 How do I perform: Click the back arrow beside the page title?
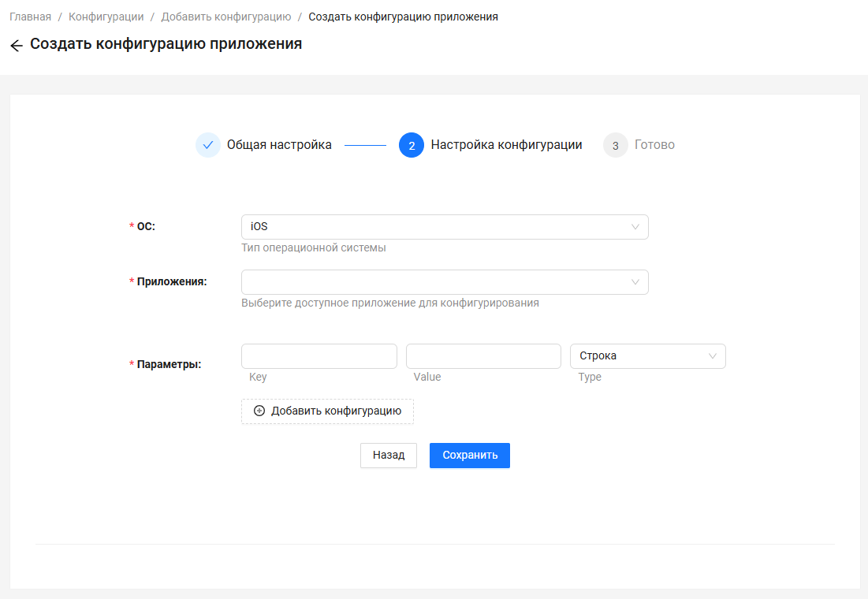pos(16,46)
